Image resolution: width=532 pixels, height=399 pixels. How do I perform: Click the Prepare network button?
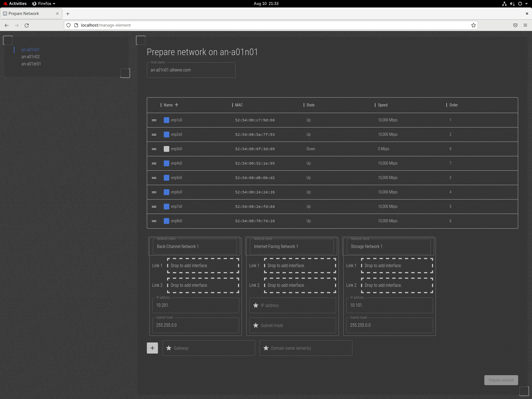(x=501, y=380)
